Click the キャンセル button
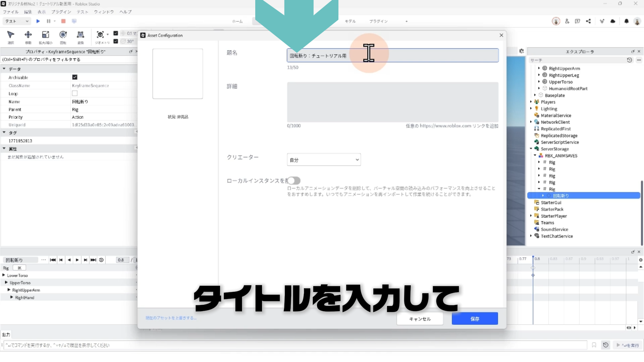 tap(420, 319)
